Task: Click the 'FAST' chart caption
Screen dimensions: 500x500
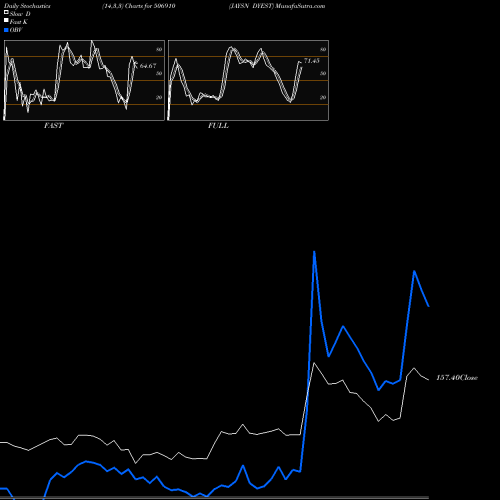Action: point(53,126)
